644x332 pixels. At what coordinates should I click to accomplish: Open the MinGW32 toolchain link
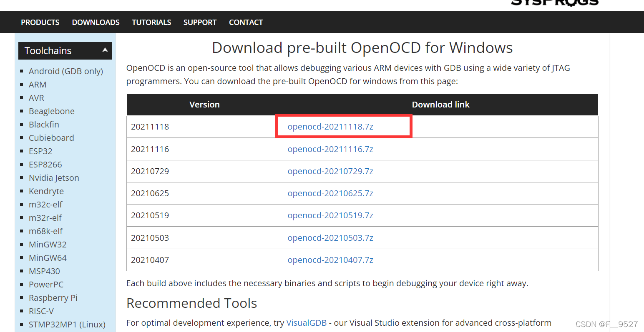[48, 245]
